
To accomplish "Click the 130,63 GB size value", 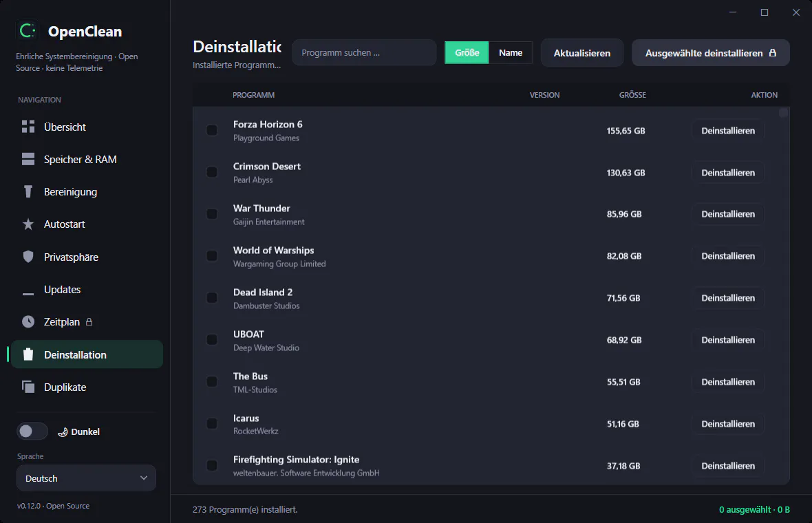I will point(626,173).
